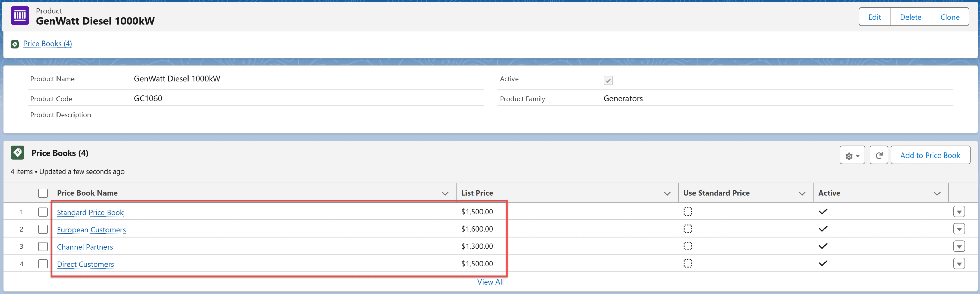This screenshot has height=294, width=980.
Task: Open the European Customers price book
Action: click(x=91, y=230)
